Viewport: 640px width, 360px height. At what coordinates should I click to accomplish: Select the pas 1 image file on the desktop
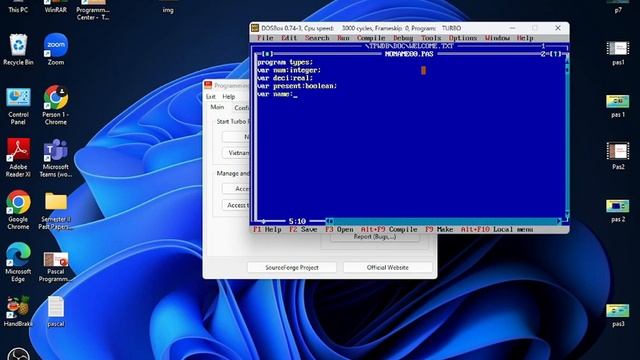(x=618, y=106)
